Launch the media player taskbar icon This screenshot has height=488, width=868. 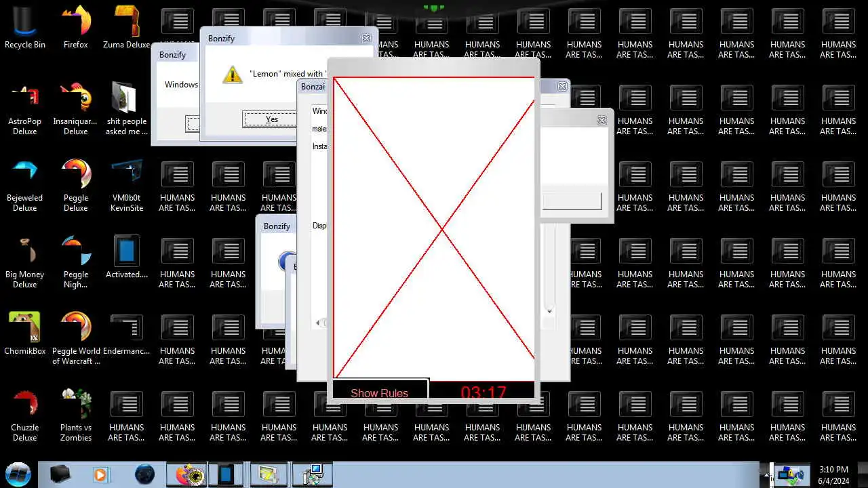100,474
